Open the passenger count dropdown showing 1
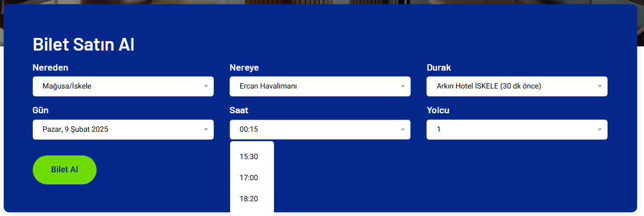This screenshot has height=216, width=644. (x=517, y=130)
